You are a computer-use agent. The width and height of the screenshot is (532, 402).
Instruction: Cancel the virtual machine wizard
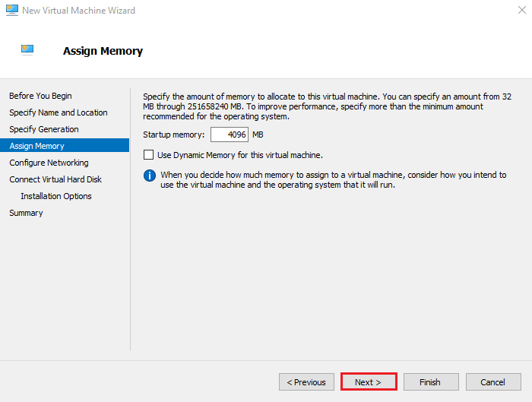[x=492, y=381]
